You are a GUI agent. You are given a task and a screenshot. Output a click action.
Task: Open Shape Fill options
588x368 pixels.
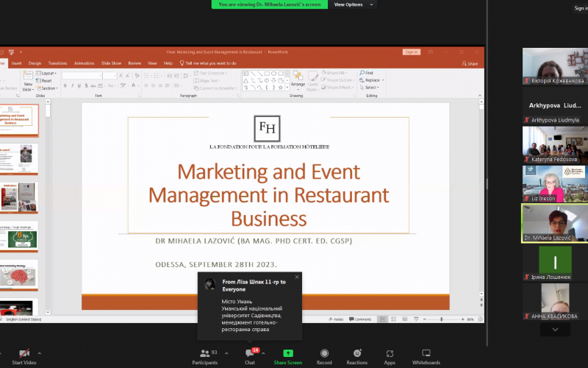(334, 73)
